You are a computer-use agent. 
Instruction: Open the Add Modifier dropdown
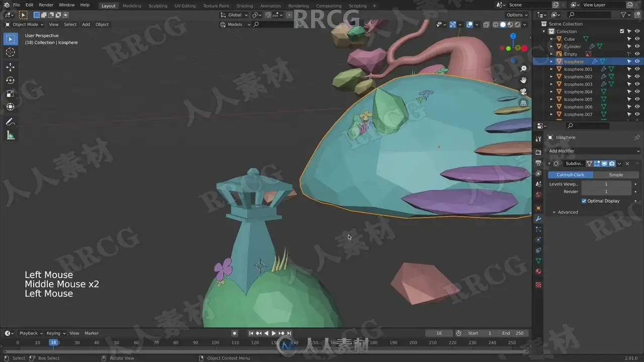click(594, 151)
